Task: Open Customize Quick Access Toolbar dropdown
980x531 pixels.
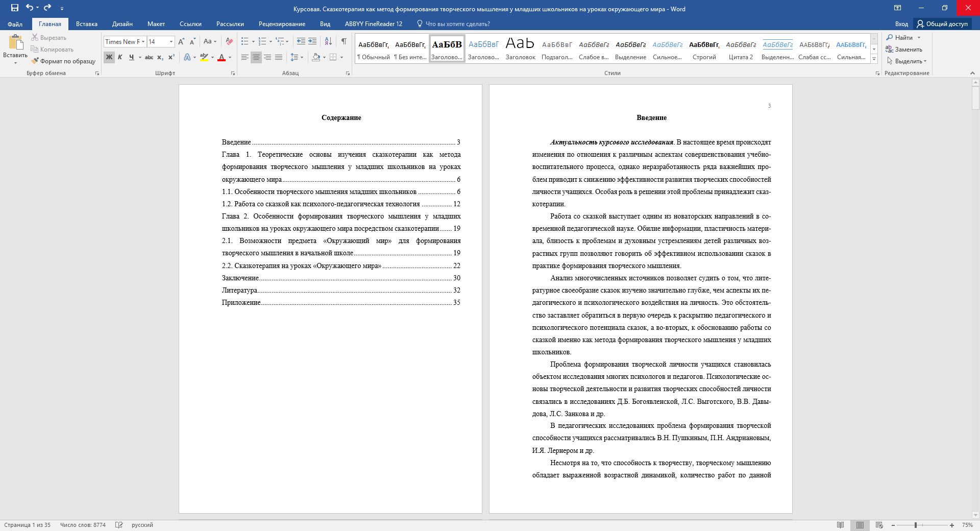Action: click(x=62, y=8)
